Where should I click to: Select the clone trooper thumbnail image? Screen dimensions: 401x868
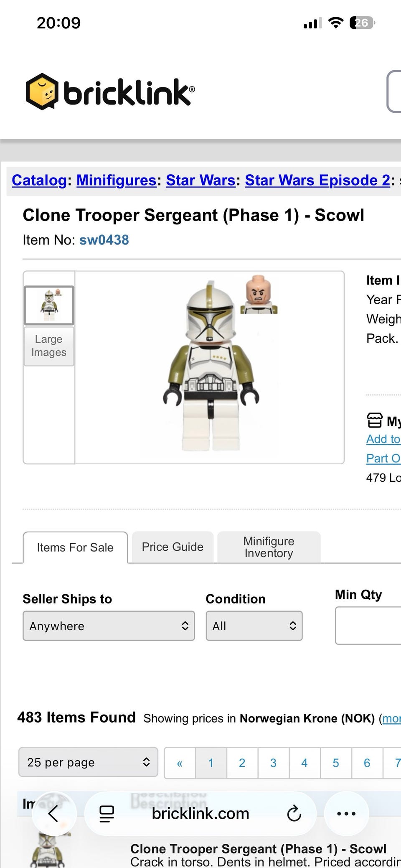49,305
